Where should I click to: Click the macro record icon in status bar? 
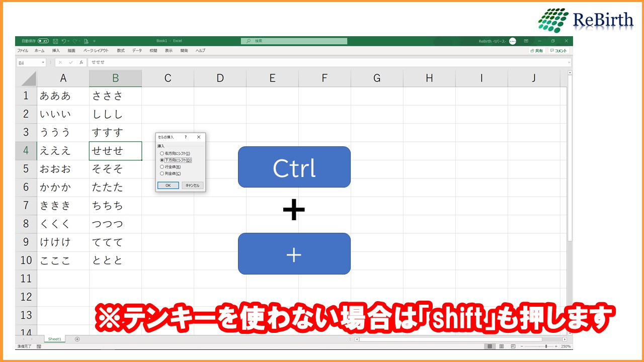tap(39, 346)
